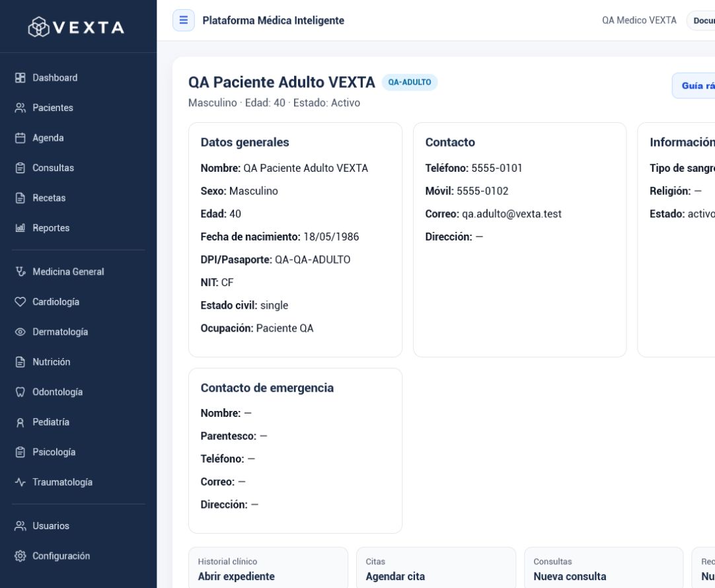Open Reportes via the chart icon
Screen dimensions: 715x588
click(x=20, y=228)
